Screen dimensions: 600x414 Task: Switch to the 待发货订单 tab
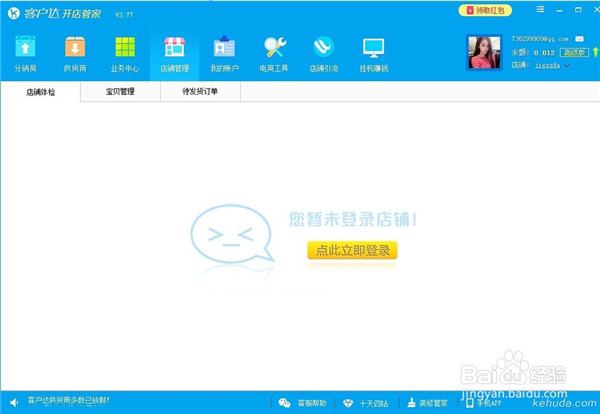200,91
